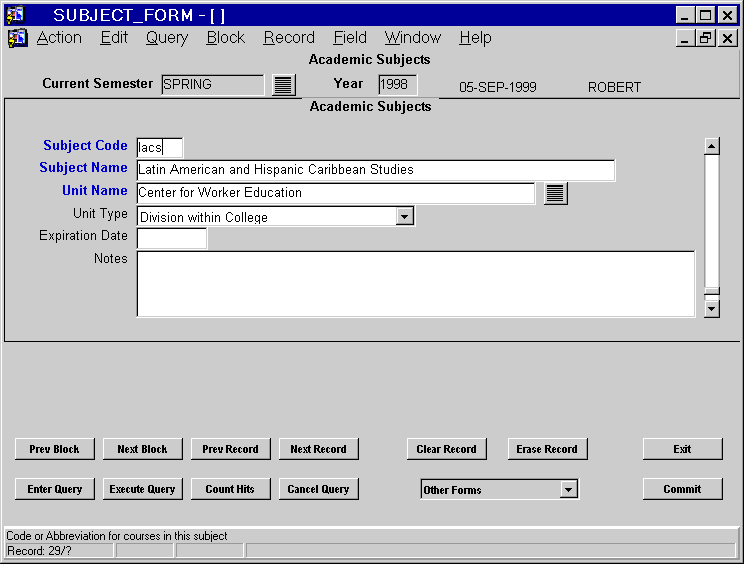744x564 pixels.
Task: Click the user name ROBERT
Action: click(x=614, y=87)
